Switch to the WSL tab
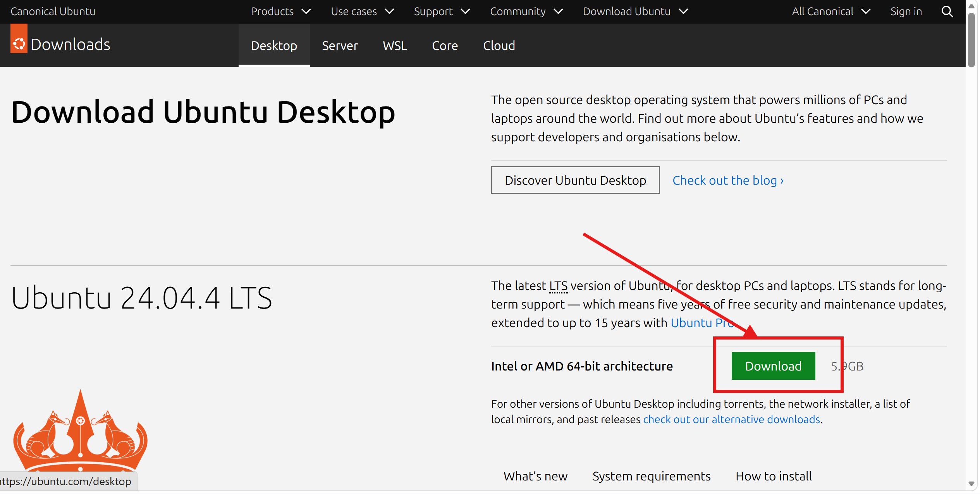Image resolution: width=980 pixels, height=494 pixels. 395,46
